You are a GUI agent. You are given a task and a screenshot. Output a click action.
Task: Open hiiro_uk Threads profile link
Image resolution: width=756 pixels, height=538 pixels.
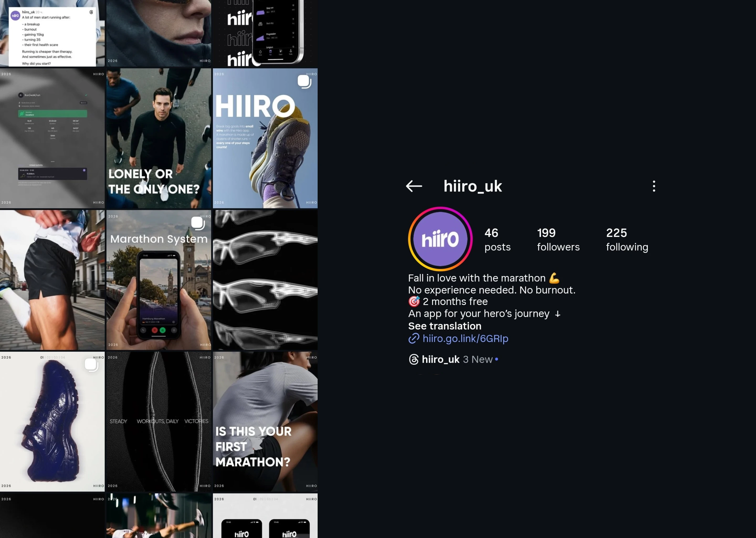[440, 359]
